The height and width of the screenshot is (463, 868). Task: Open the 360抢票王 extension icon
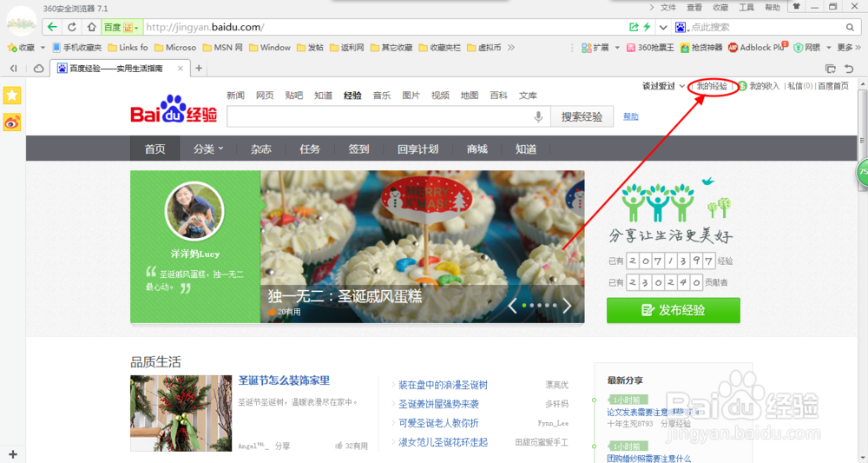pyautogui.click(x=650, y=48)
